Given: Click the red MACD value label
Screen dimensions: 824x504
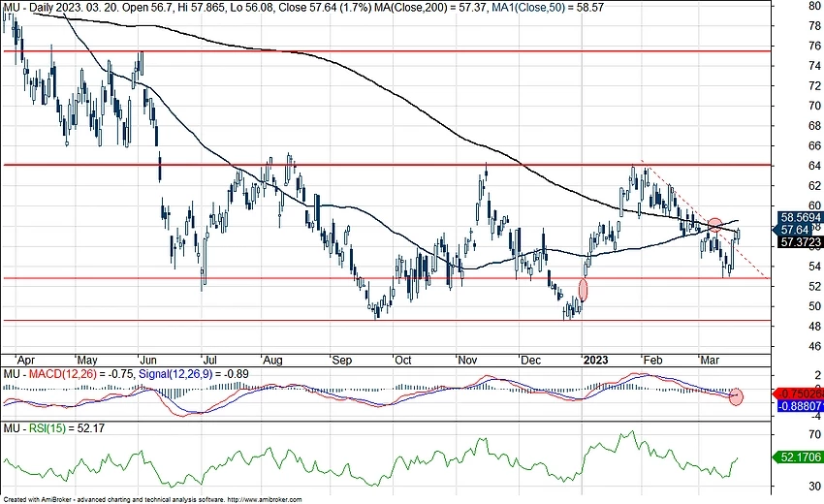Looking at the screenshot, I should [x=800, y=394].
